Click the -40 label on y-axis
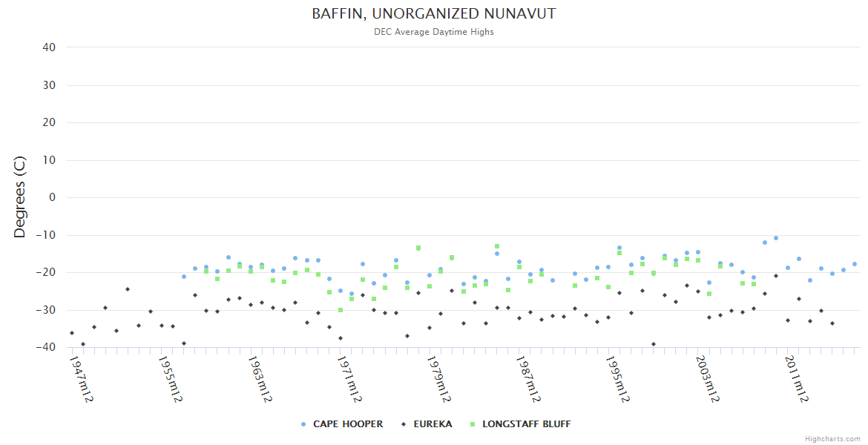The width and height of the screenshot is (868, 445). pos(47,347)
